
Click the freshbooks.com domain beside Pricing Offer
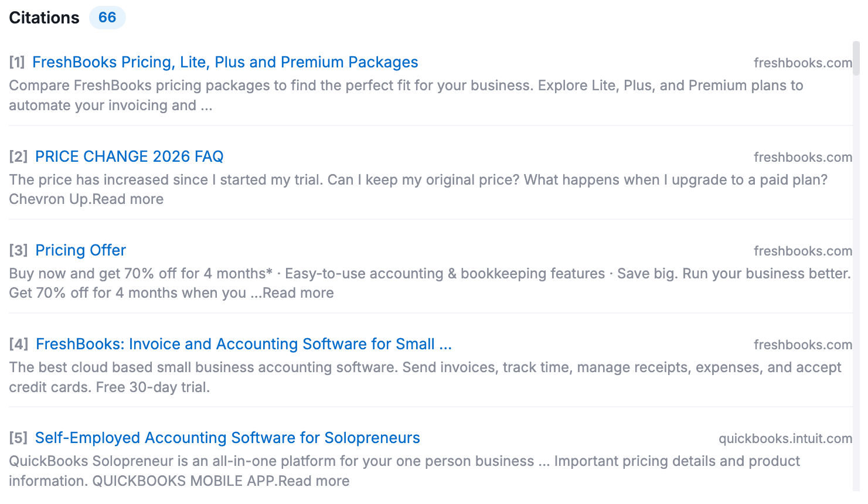[802, 251]
